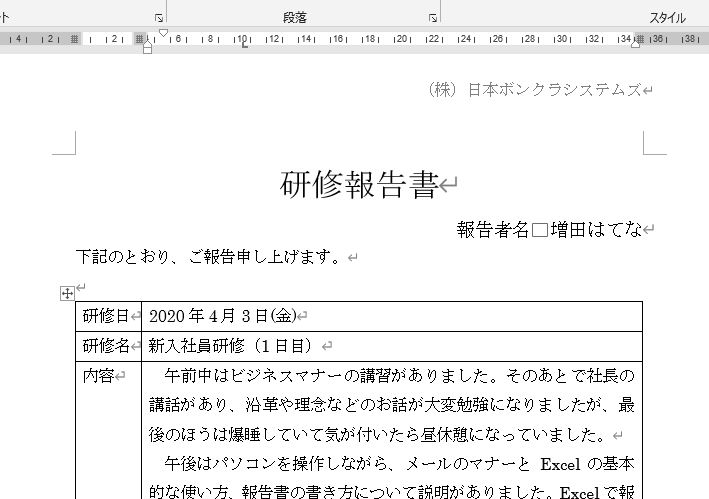Open the font group dialog launcher
Image resolution: width=709 pixels, height=499 pixels.
click(159, 18)
